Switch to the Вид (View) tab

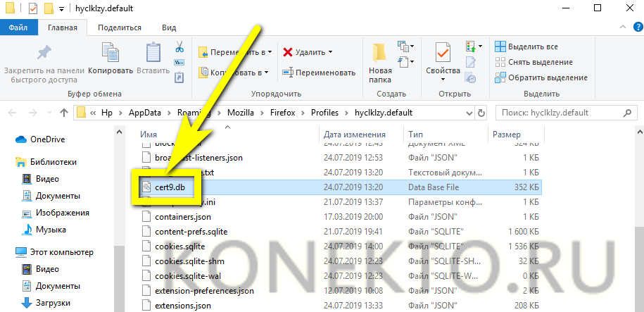click(169, 27)
